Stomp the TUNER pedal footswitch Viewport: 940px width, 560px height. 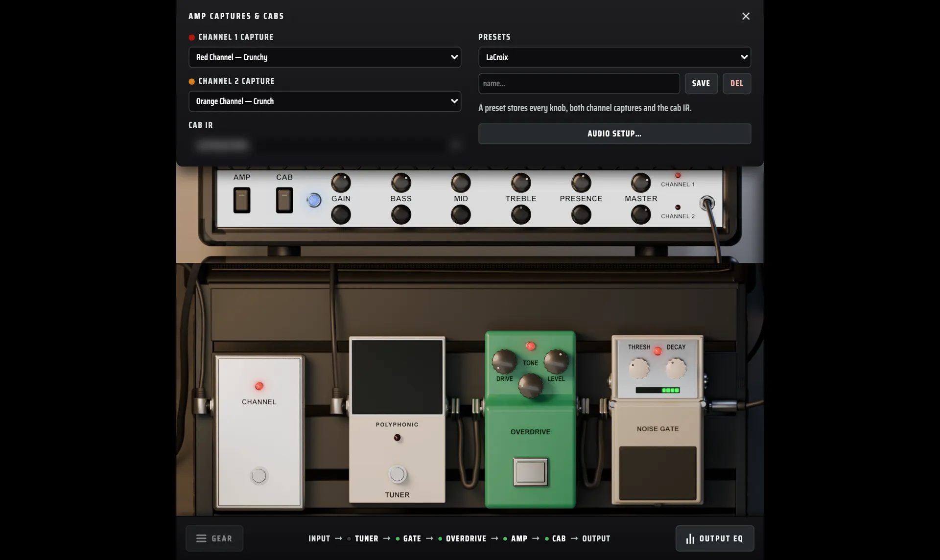tap(397, 474)
